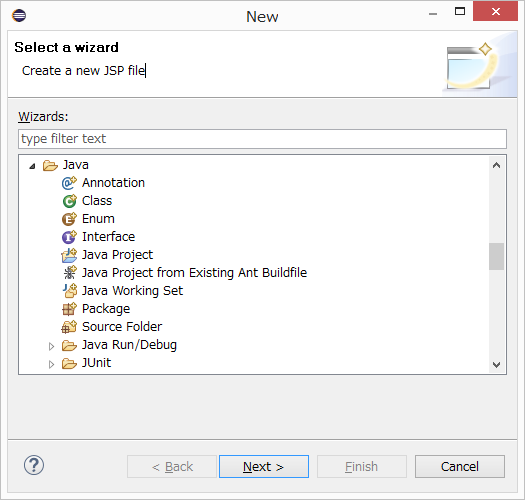This screenshot has height=500, width=525.
Task: Click the Source Folder icon
Action: pyautogui.click(x=69, y=327)
